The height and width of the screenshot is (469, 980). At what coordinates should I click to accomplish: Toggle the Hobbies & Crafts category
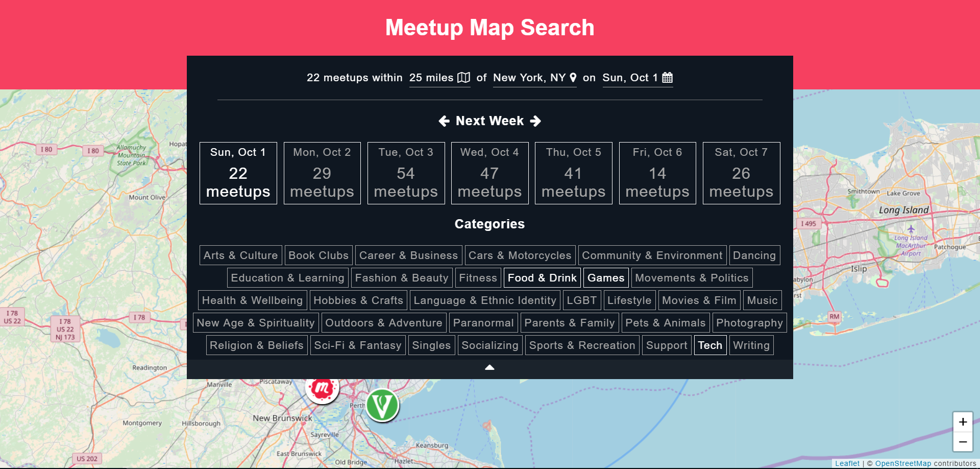(x=358, y=300)
